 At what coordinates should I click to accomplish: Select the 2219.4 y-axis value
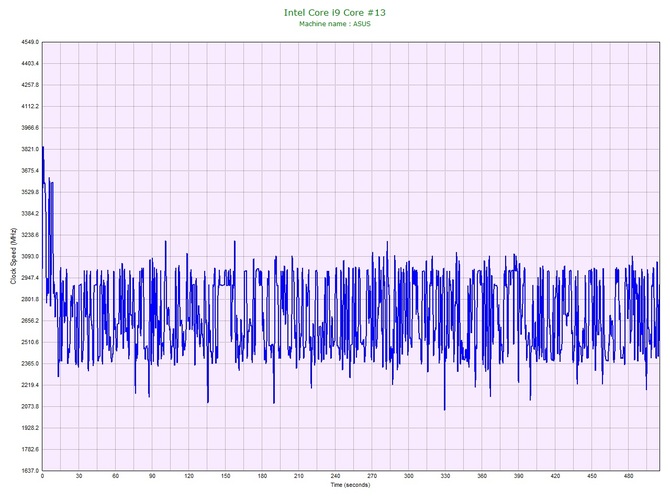point(30,385)
